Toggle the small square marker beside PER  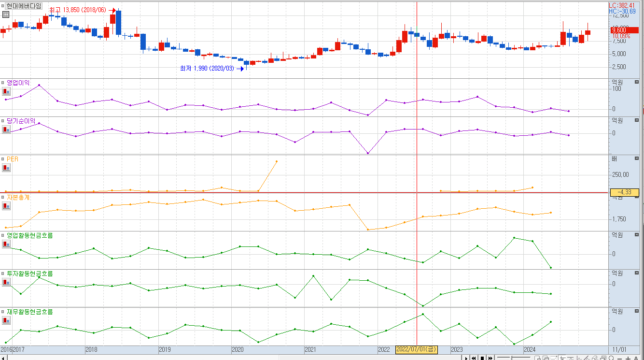coord(2,159)
